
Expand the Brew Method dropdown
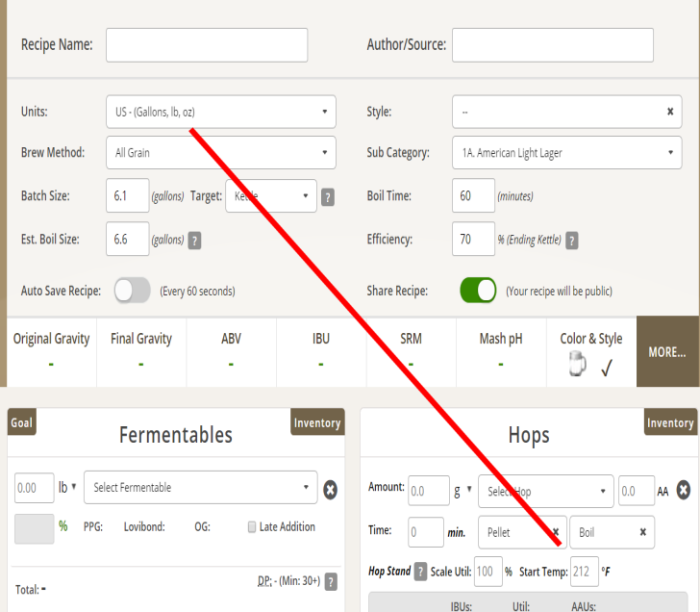221,153
